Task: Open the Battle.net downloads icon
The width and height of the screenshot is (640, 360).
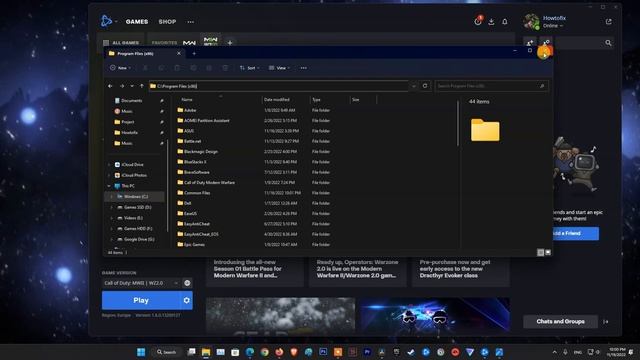Action: 491,22
